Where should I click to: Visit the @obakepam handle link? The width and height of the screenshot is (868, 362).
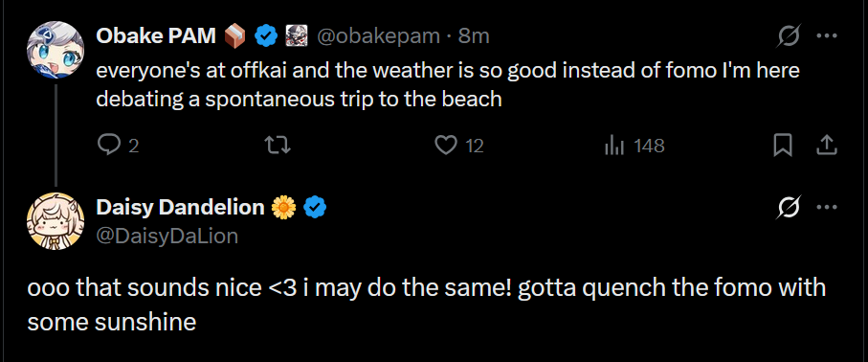click(378, 36)
